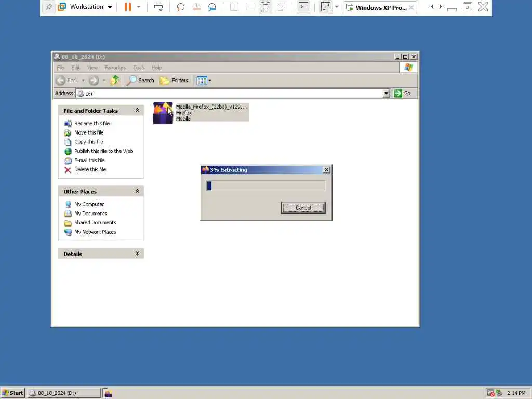The height and width of the screenshot is (399, 532).
Task: Expand the address bar dropdown
Action: (x=386, y=94)
